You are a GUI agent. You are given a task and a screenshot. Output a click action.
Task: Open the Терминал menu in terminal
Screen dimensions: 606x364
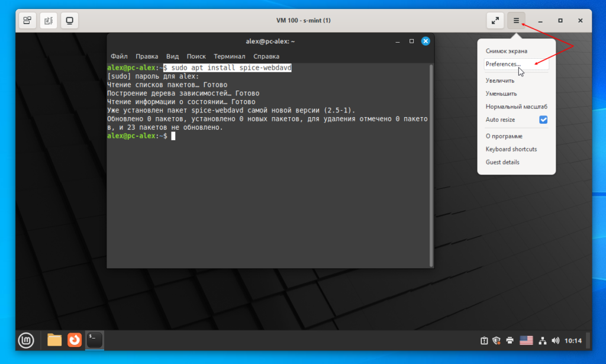pos(229,56)
